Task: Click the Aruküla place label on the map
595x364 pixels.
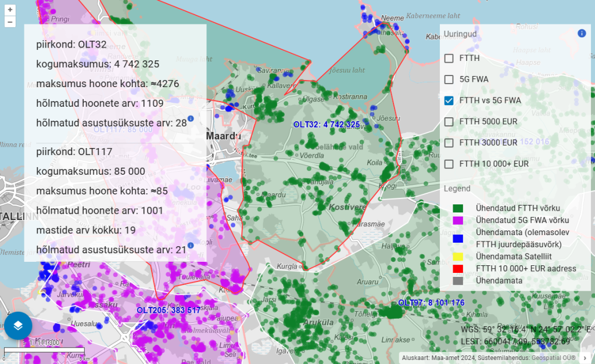Action: click(319, 323)
